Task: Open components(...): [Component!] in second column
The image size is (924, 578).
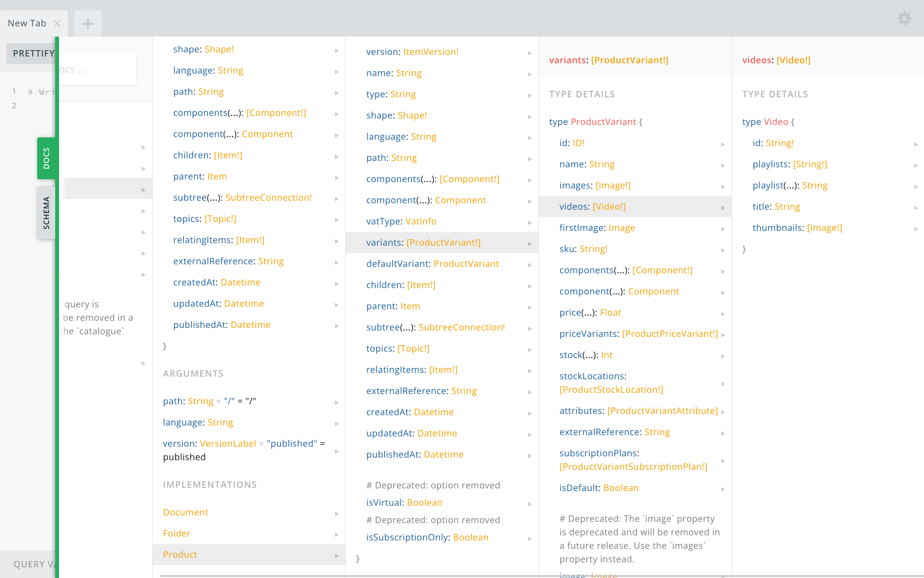Action: tap(249, 113)
